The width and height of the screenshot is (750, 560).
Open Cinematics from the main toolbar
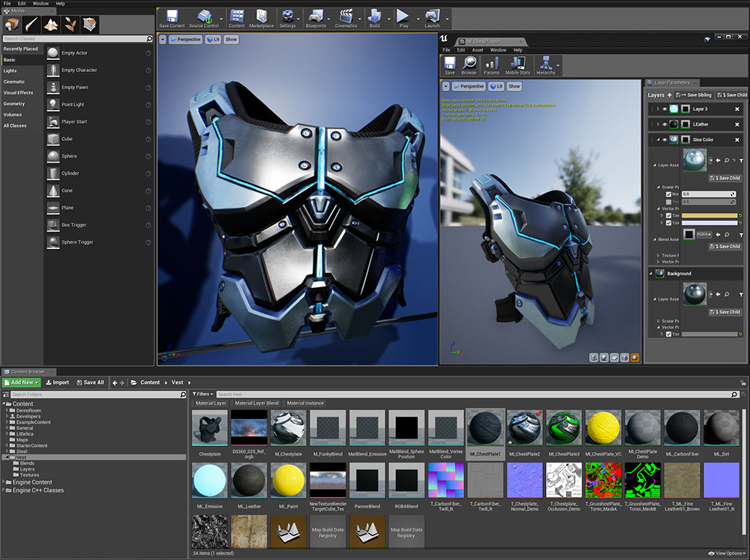[x=346, y=19]
